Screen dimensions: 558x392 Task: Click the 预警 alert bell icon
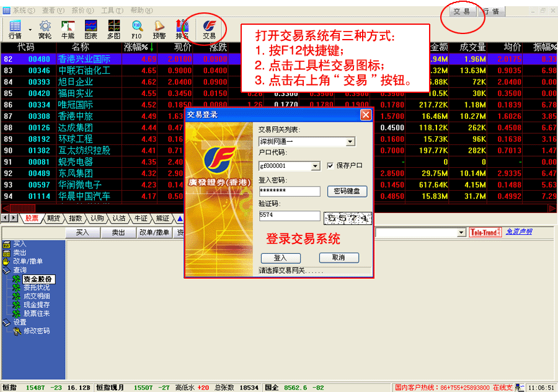click(159, 28)
